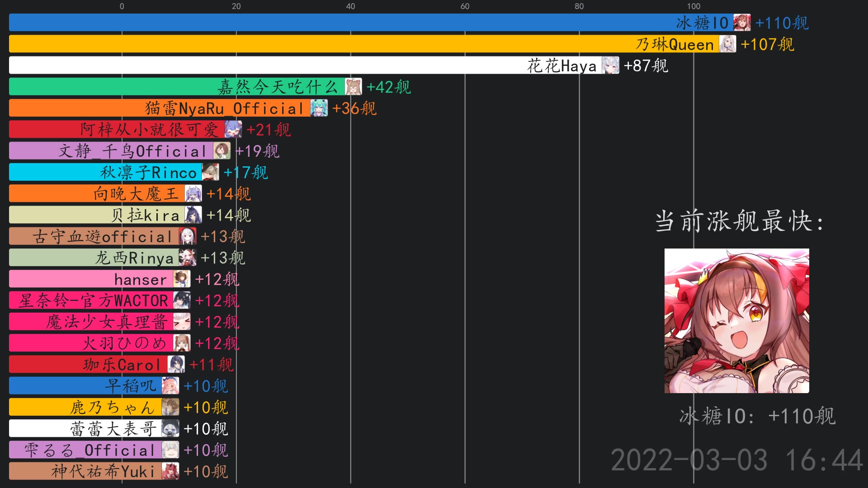Click the avatar icon beside 文静_千鸟Official
The width and height of the screenshot is (868, 488).
222,150
